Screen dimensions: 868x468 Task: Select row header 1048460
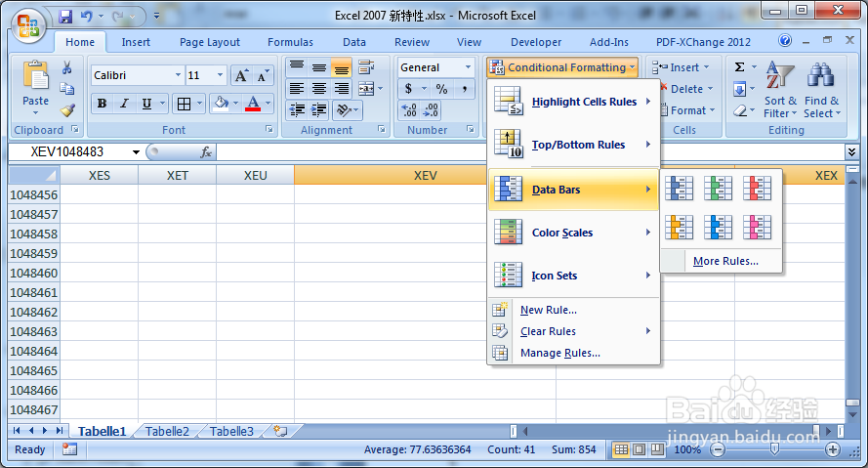coord(34,273)
